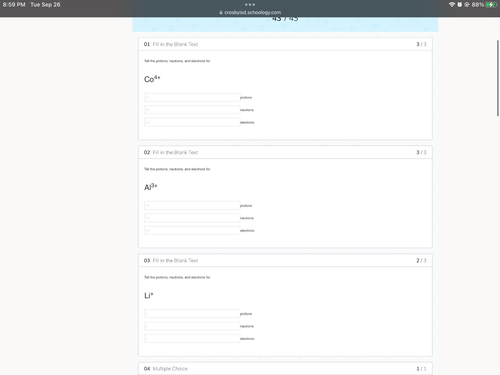Tap the three-dot multitasking menu at top
Viewport: 500px width, 375px height.
[250, 5]
